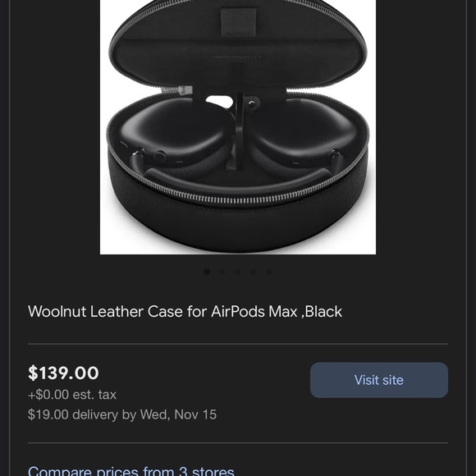The width and height of the screenshot is (476, 476).
Task: Open Compare prices from 3 stores link
Action: tap(130, 470)
